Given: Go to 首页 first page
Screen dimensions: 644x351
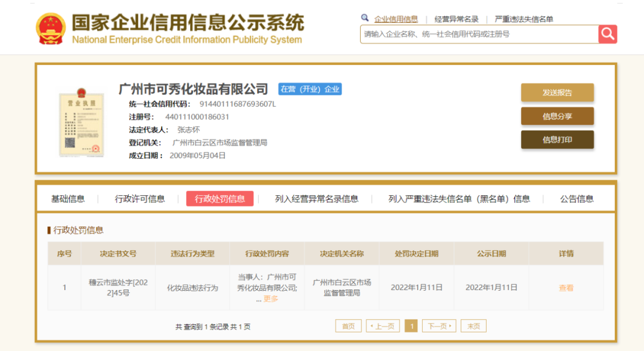Looking at the screenshot, I should pyautogui.click(x=348, y=326).
